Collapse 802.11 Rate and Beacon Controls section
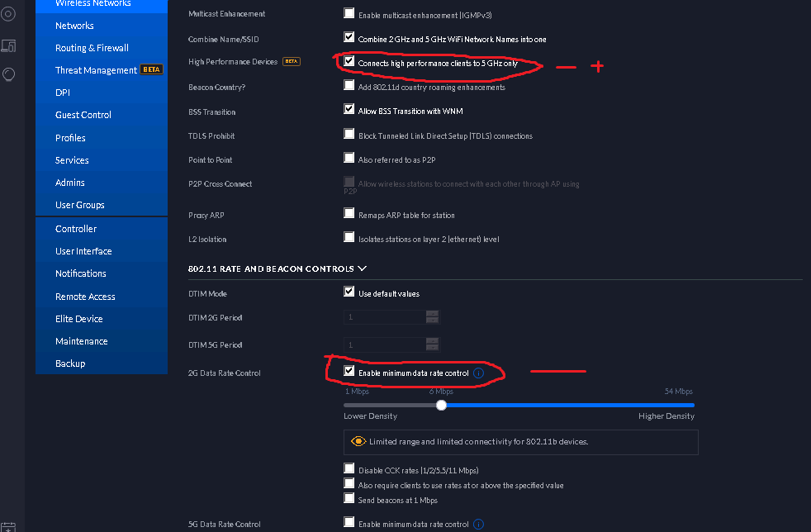The image size is (811, 532). [x=362, y=268]
